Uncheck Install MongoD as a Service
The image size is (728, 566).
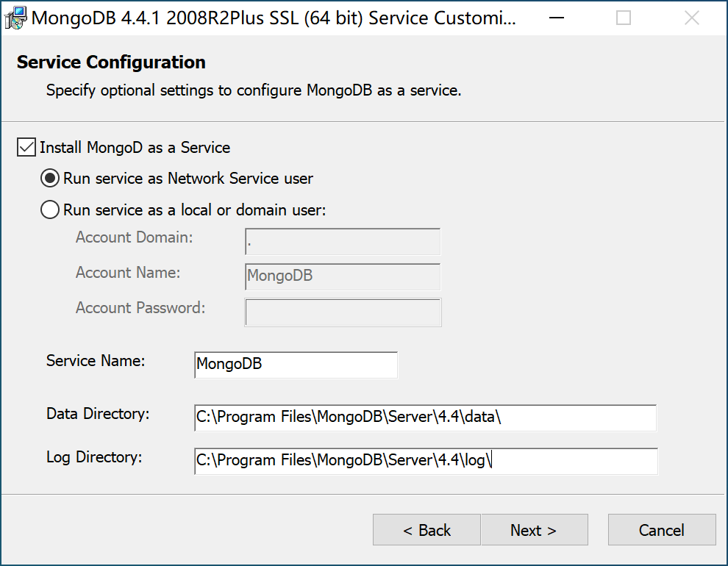click(26, 148)
